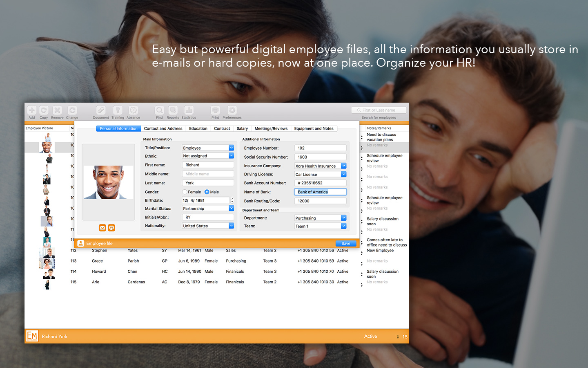
Task: Click Howard's picture thumbnail in row 114
Action: coord(49,274)
